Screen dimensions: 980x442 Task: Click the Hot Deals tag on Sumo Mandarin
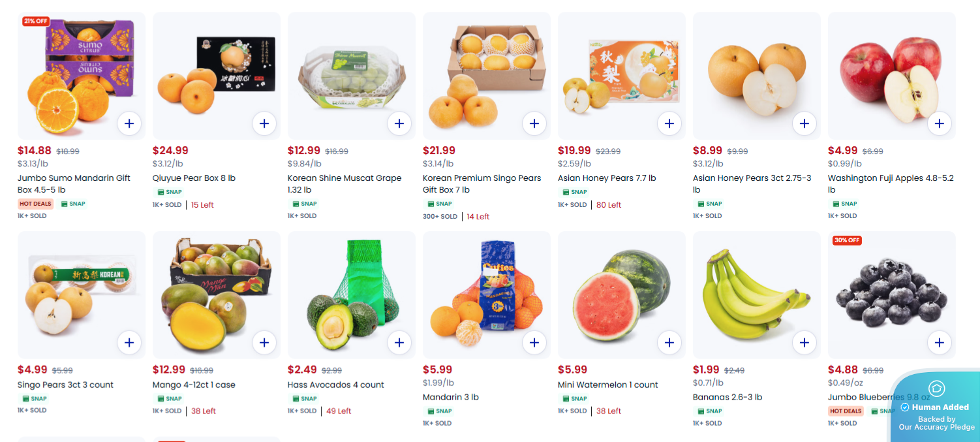[35, 204]
